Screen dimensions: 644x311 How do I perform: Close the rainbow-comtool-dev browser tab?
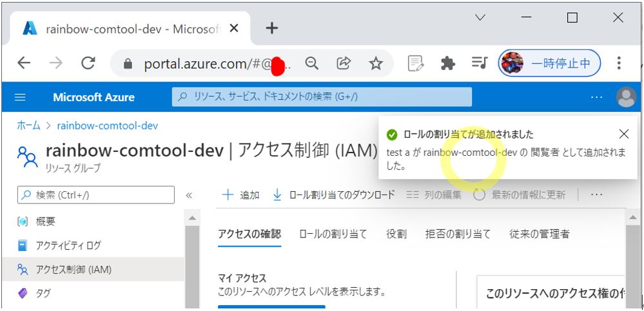click(x=234, y=28)
